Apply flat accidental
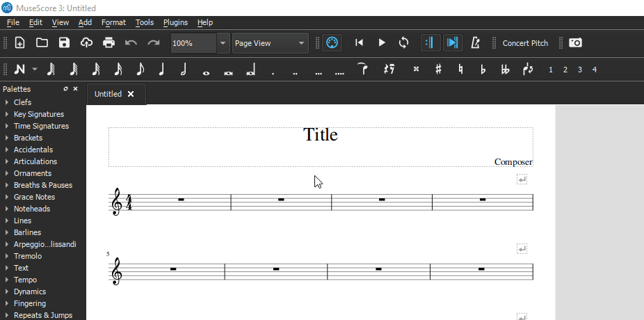 point(483,70)
